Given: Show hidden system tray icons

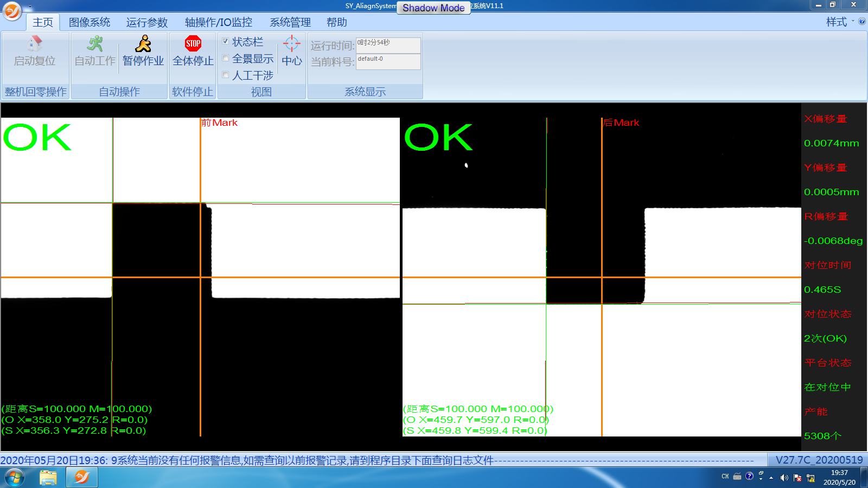Looking at the screenshot, I should click(x=771, y=478).
